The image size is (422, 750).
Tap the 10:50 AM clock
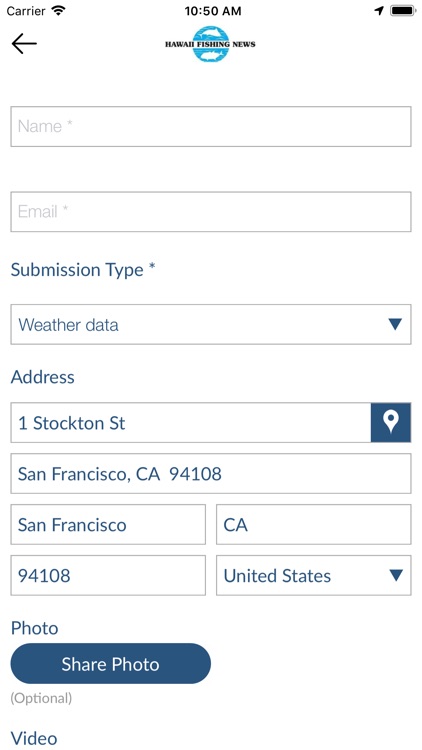[213, 11]
